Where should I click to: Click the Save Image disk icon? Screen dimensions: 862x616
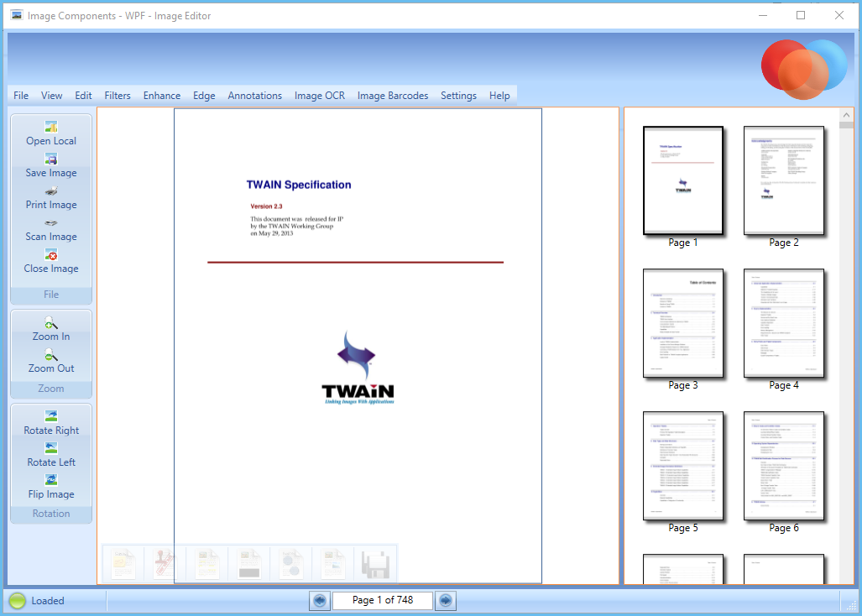(x=51, y=159)
